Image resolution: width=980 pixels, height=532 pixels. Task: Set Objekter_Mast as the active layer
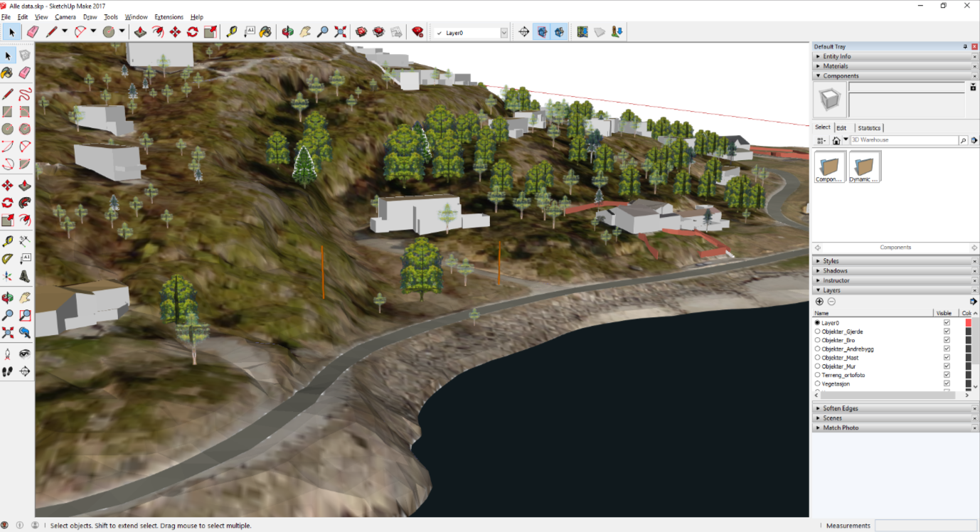click(817, 358)
